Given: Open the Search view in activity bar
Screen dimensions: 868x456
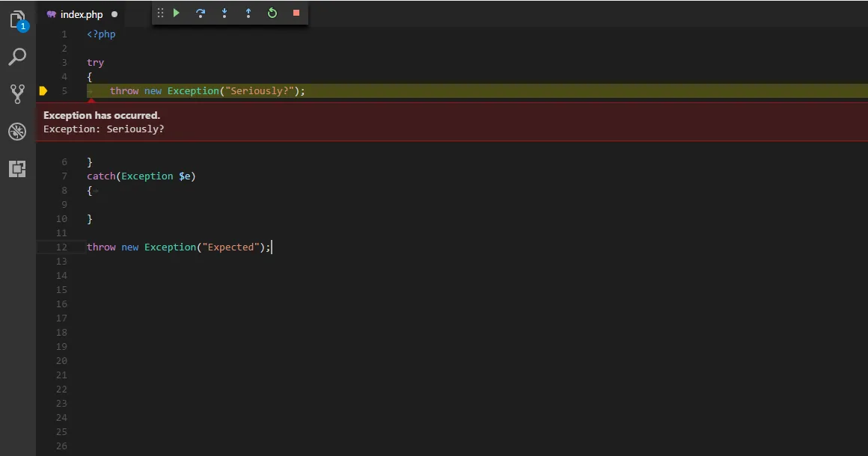Looking at the screenshot, I should coord(17,57).
